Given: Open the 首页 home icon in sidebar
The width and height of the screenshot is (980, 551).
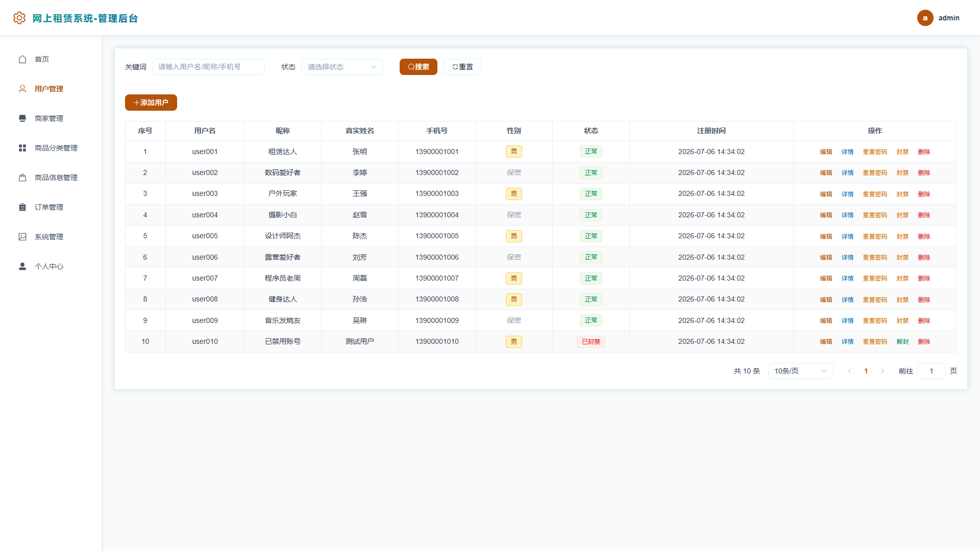Looking at the screenshot, I should pos(22,59).
